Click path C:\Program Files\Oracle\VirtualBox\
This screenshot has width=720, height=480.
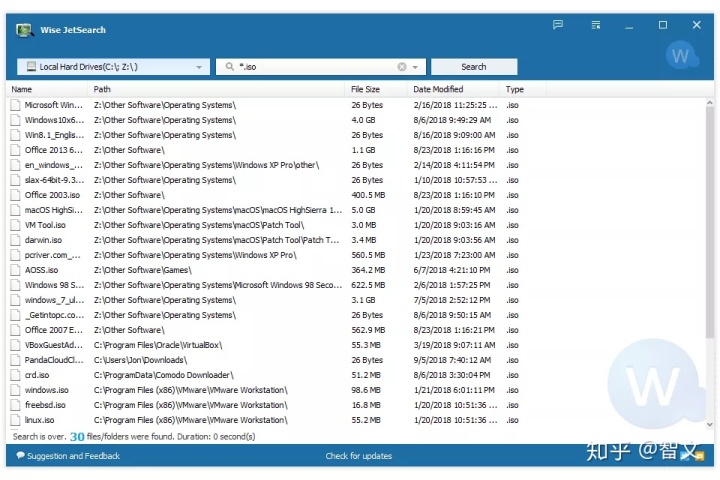tap(158, 345)
